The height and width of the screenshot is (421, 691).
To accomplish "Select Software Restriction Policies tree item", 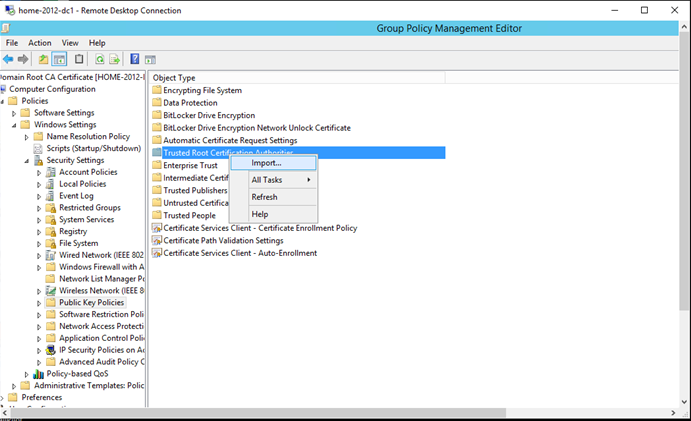I will [101, 314].
